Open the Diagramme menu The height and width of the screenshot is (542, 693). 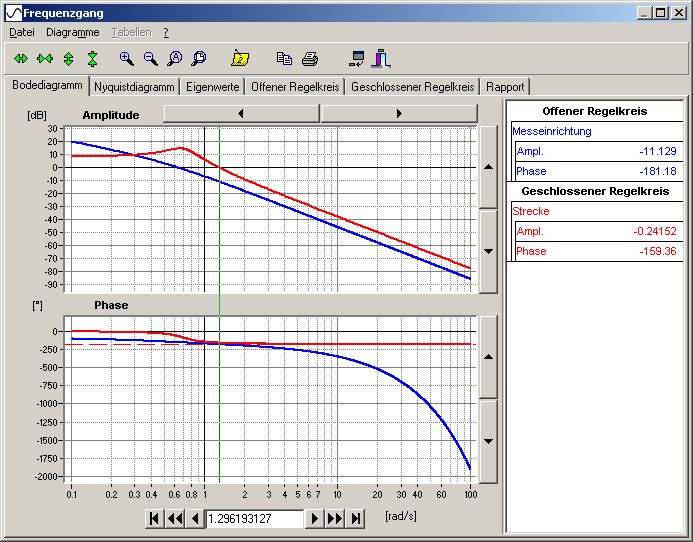coord(72,32)
